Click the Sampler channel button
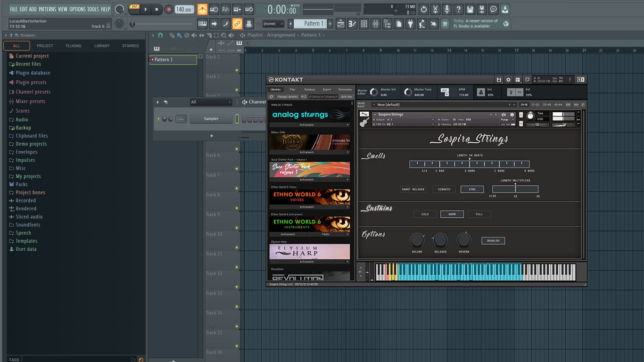The height and width of the screenshot is (362, 644). pos(211,119)
